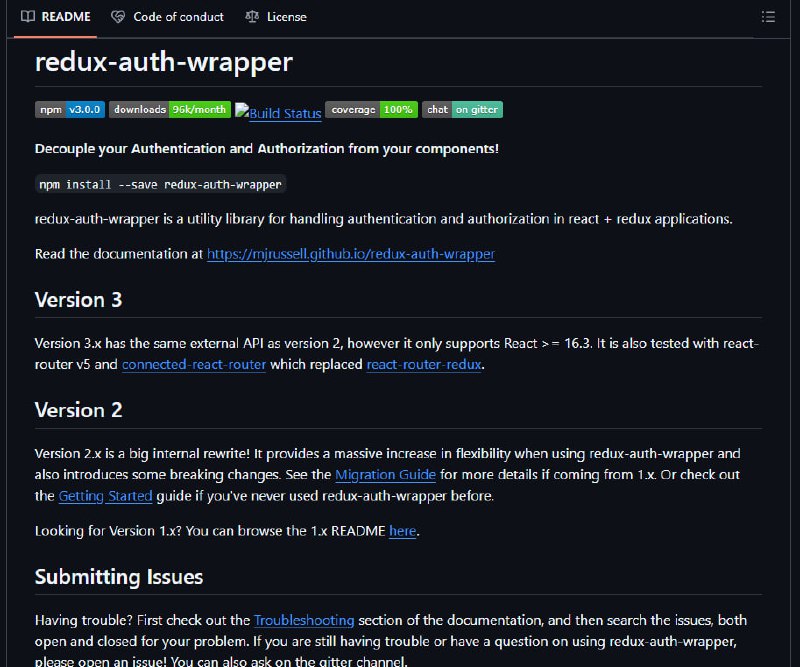Click the npm v3.0.0 badge

[70, 109]
